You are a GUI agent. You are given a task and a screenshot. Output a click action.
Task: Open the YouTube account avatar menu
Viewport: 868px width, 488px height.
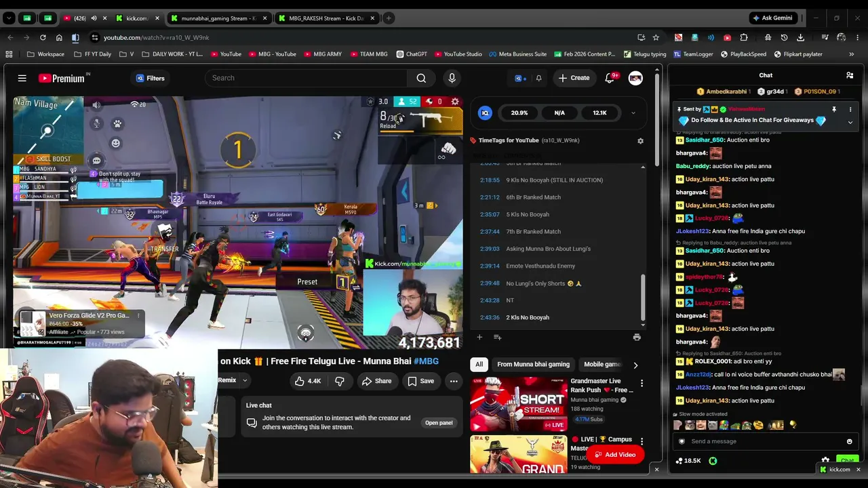(635, 78)
